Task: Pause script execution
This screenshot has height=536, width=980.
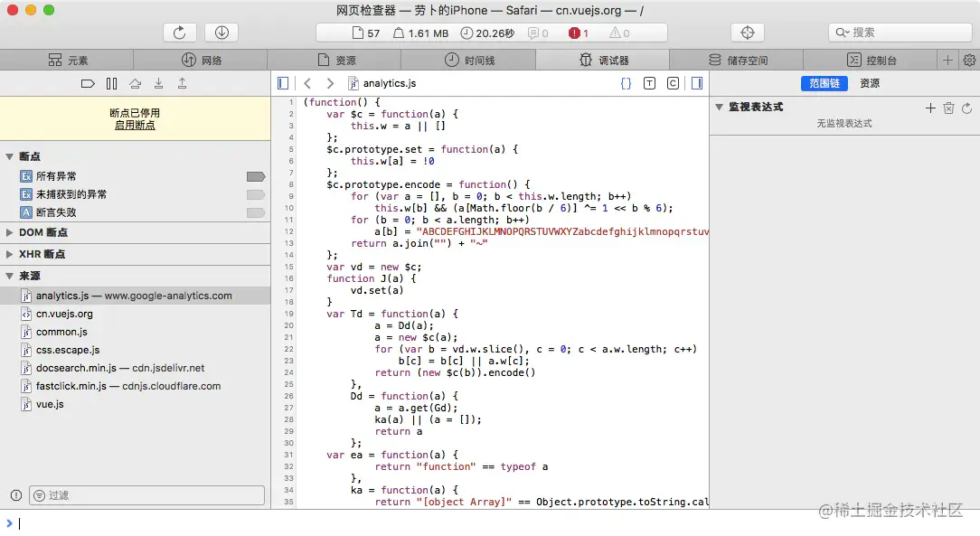Action: (x=112, y=84)
